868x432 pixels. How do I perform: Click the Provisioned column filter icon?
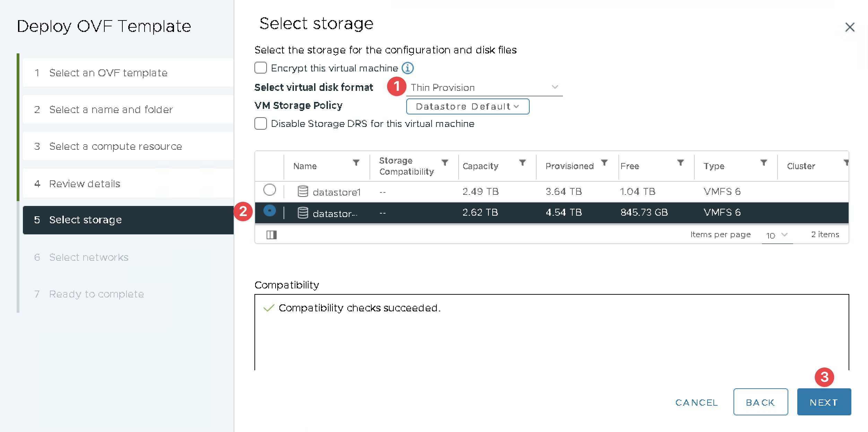click(x=604, y=163)
